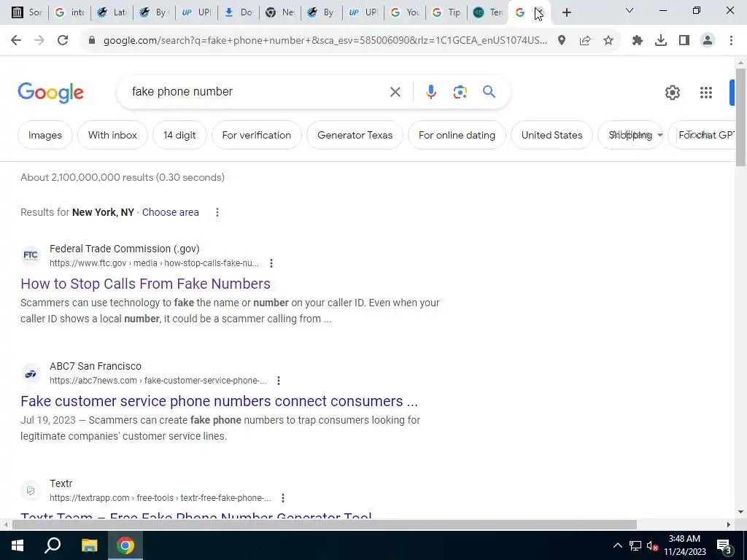Image resolution: width=747 pixels, height=560 pixels.
Task: Switch to the 'Do' download tab
Action: (239, 12)
